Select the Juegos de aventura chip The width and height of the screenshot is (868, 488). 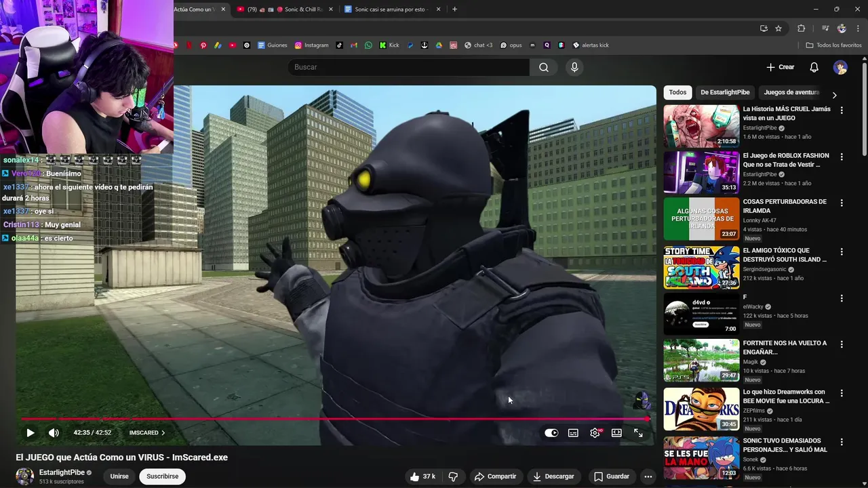(x=791, y=92)
